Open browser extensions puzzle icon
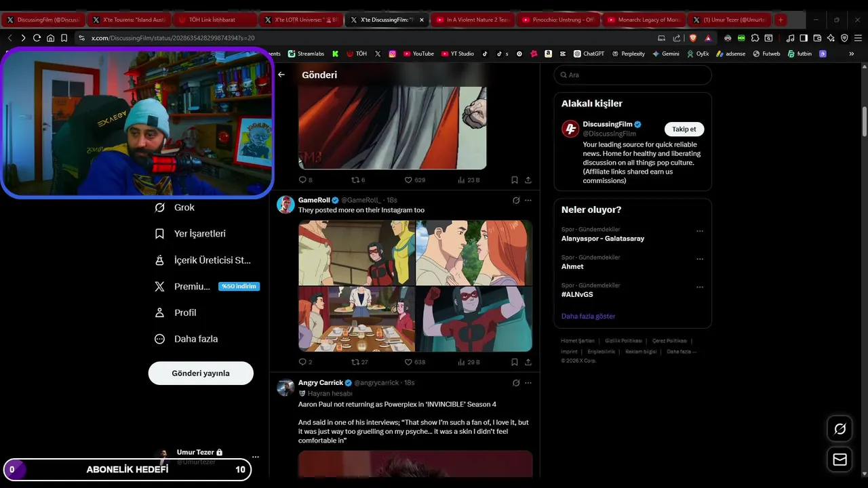 click(x=755, y=38)
